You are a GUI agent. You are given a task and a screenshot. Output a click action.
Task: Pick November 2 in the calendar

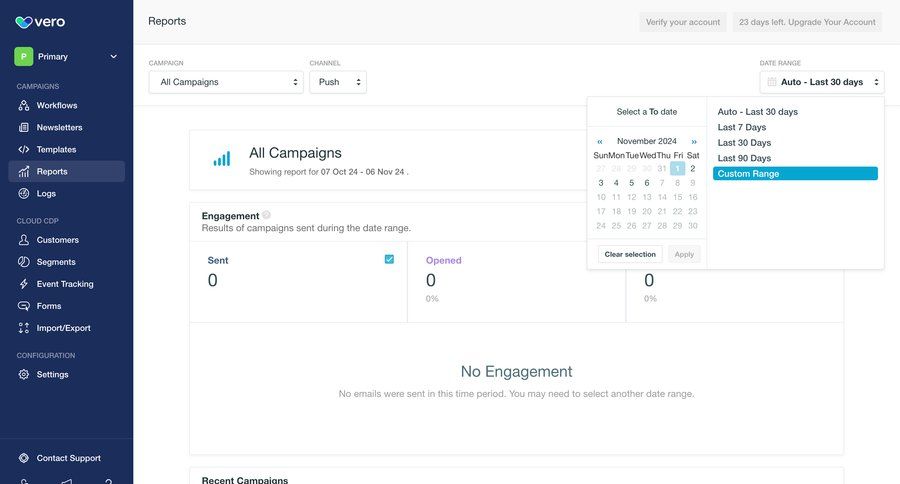pyautogui.click(x=693, y=168)
